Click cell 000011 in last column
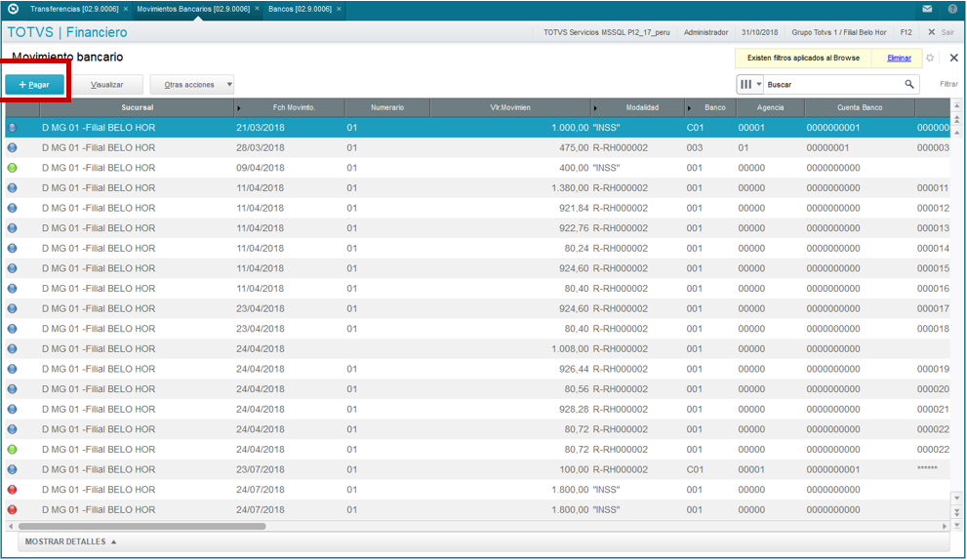This screenshot has height=560, width=967. pyautogui.click(x=933, y=188)
